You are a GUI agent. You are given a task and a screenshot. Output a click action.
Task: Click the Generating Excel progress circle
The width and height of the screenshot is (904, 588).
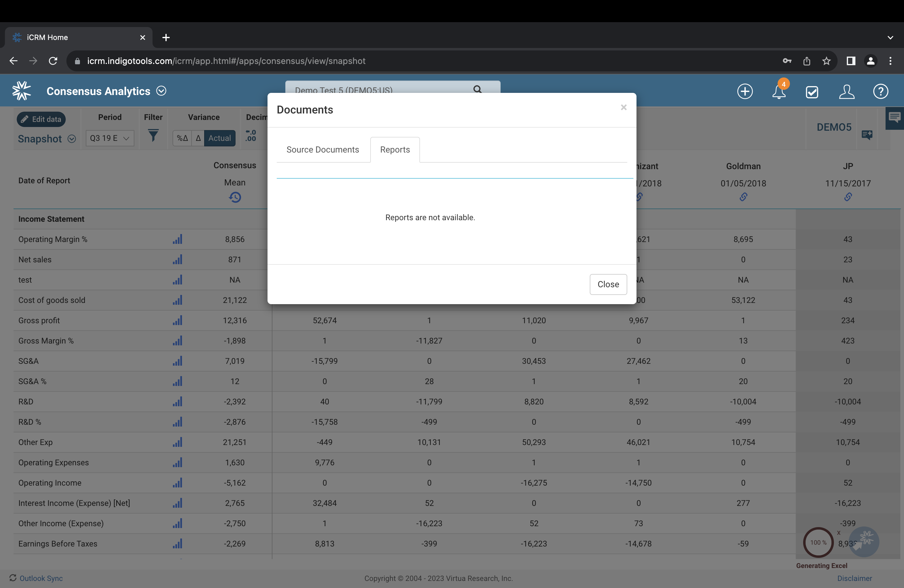(x=818, y=542)
